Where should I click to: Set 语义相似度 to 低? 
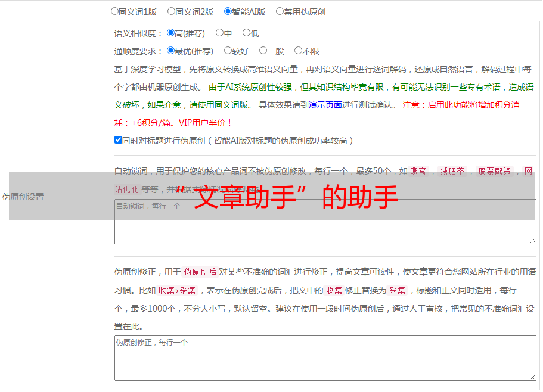(x=246, y=33)
